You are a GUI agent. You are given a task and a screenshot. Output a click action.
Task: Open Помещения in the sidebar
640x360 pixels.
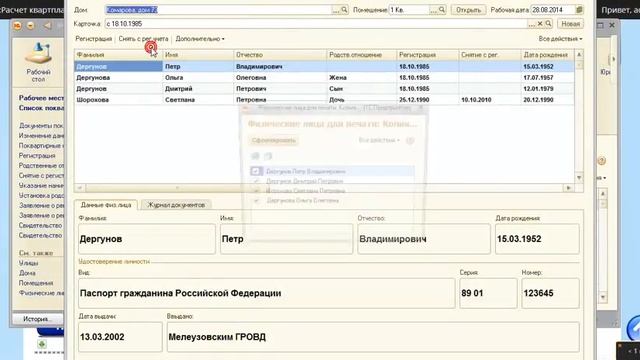point(36,283)
